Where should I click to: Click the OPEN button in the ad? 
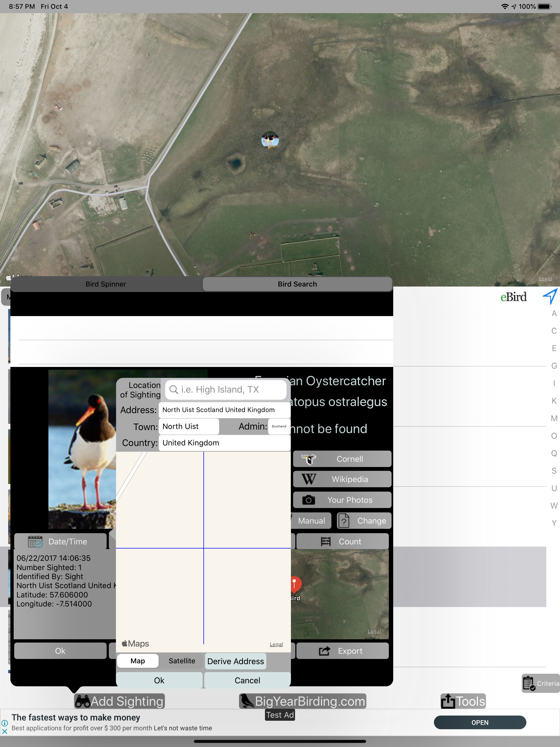point(480,722)
